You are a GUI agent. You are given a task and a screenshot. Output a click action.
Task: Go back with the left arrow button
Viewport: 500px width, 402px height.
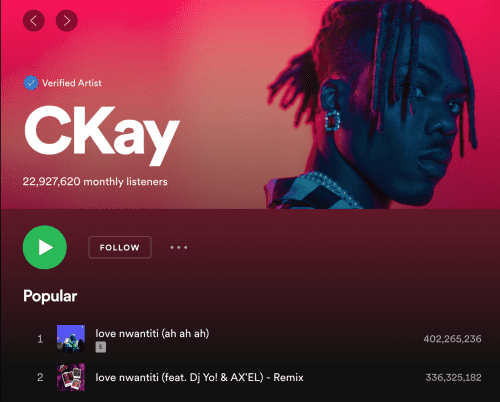click(x=34, y=21)
